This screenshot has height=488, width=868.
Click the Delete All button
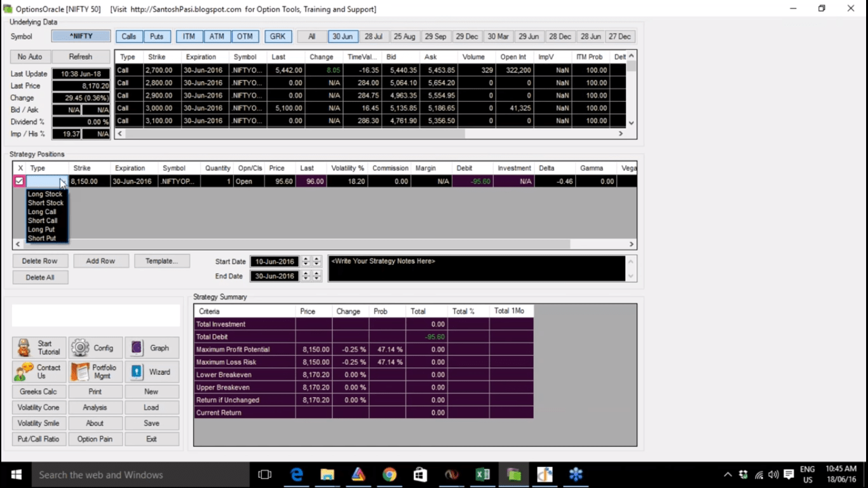coord(40,278)
